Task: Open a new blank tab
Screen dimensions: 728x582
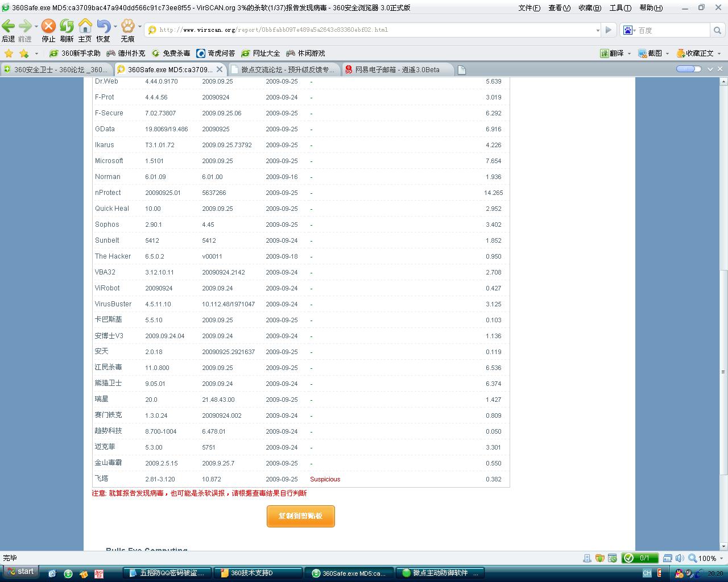Action: 461,69
